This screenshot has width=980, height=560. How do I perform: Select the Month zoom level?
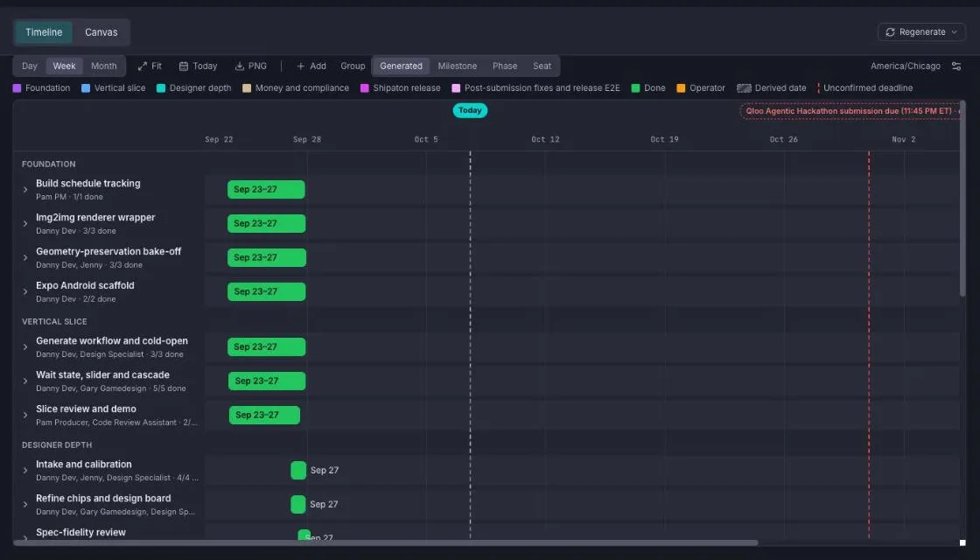[104, 66]
